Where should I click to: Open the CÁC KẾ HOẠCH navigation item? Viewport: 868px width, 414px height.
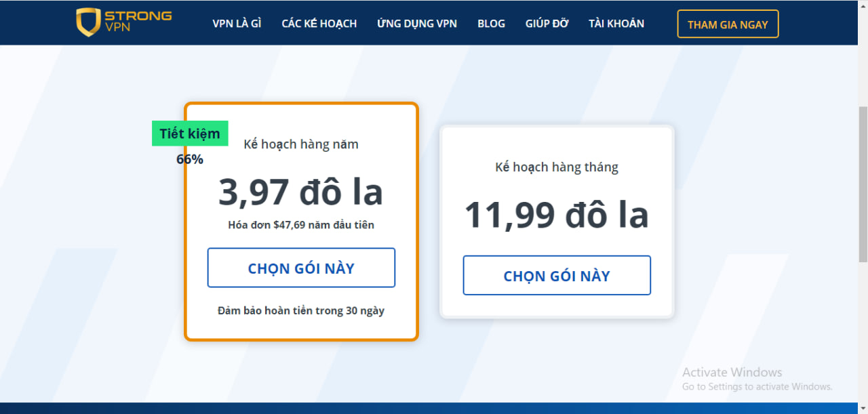click(319, 23)
